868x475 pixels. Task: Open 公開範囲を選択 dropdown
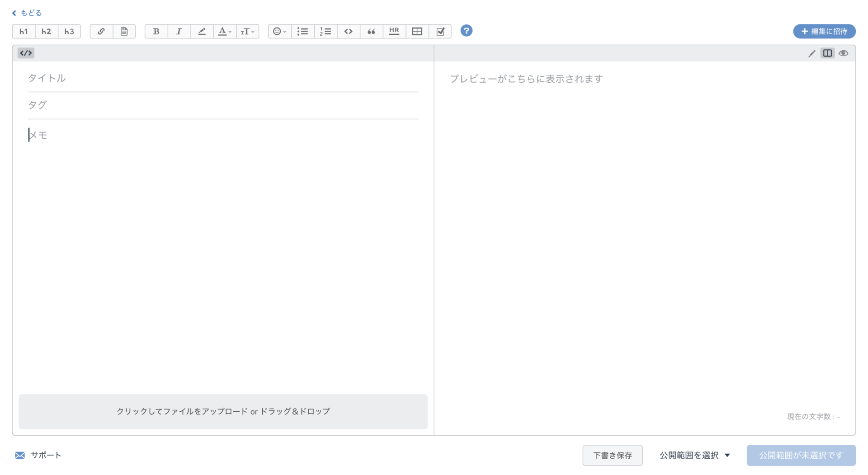(x=695, y=455)
